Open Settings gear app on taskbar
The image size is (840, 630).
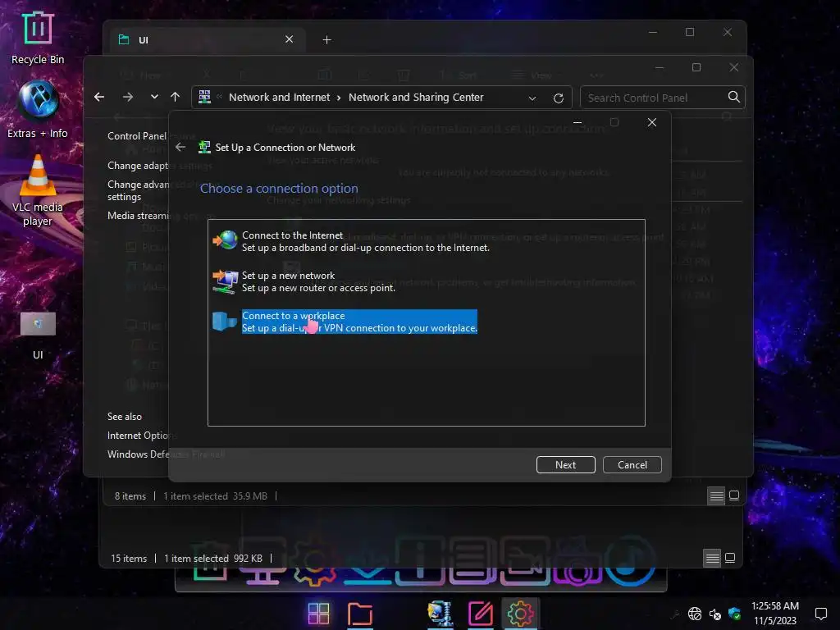tap(520, 614)
